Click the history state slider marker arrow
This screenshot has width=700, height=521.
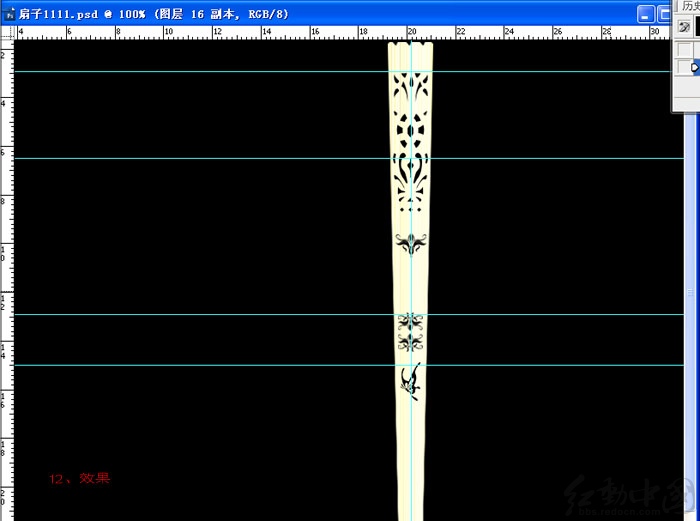pyautogui.click(x=695, y=67)
